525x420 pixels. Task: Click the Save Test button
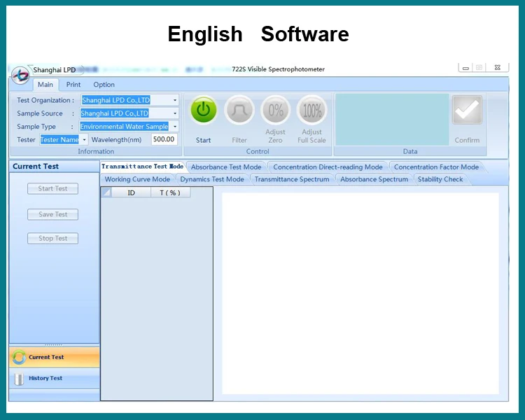(x=52, y=214)
